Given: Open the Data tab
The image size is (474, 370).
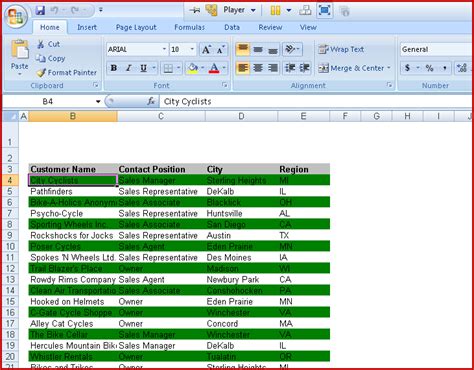Looking at the screenshot, I should [x=232, y=27].
